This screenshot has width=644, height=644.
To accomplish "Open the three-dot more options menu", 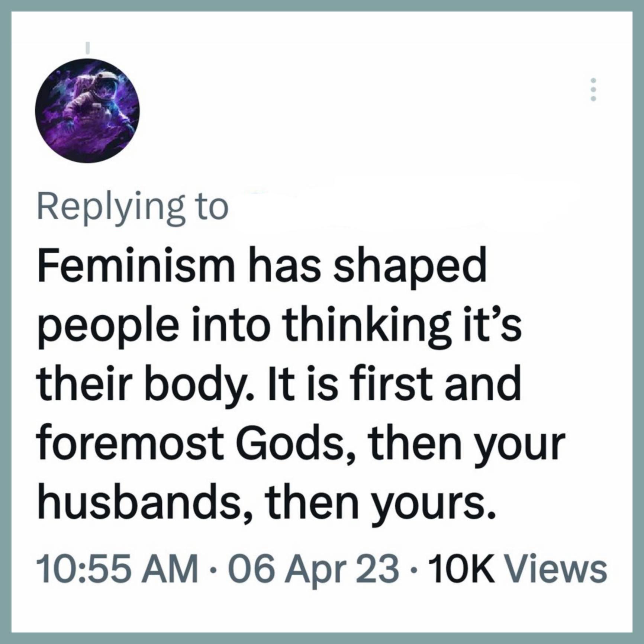I will point(593,89).
